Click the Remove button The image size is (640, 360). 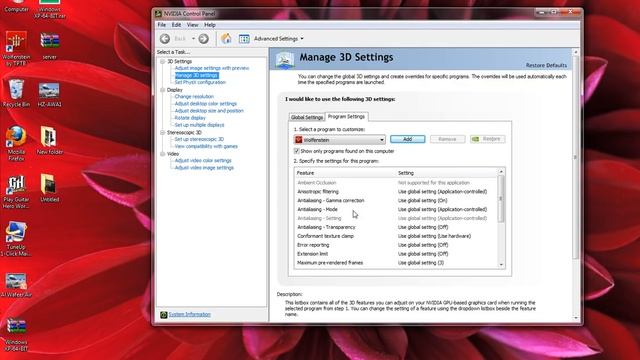(447, 139)
